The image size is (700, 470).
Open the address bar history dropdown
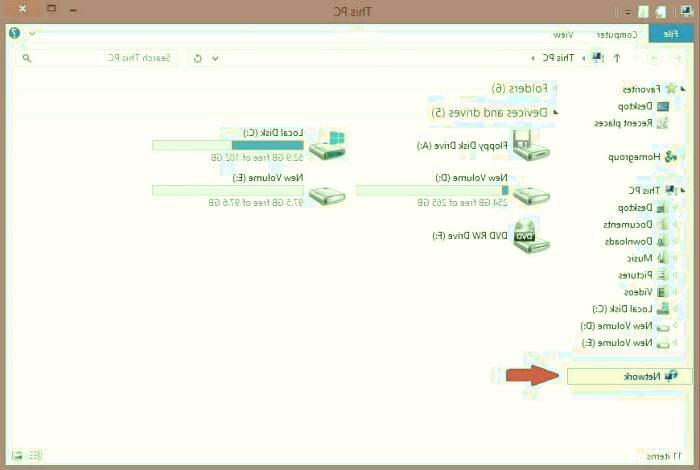pos(215,58)
